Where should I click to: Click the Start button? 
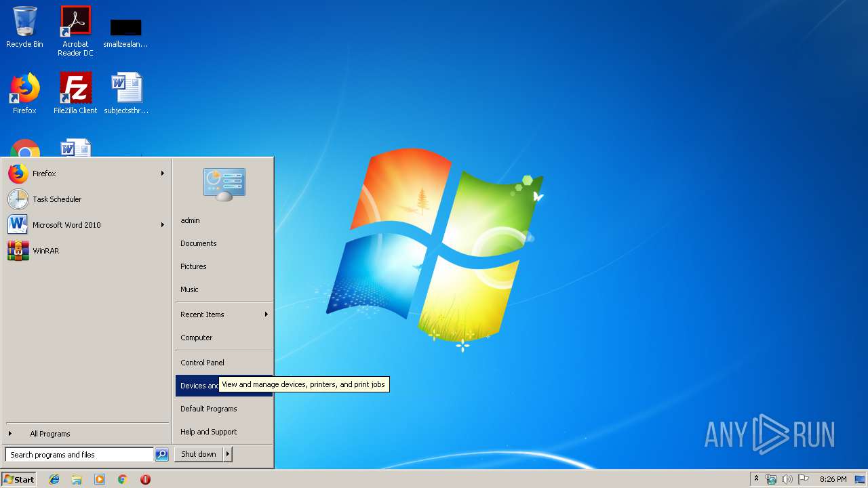19,479
